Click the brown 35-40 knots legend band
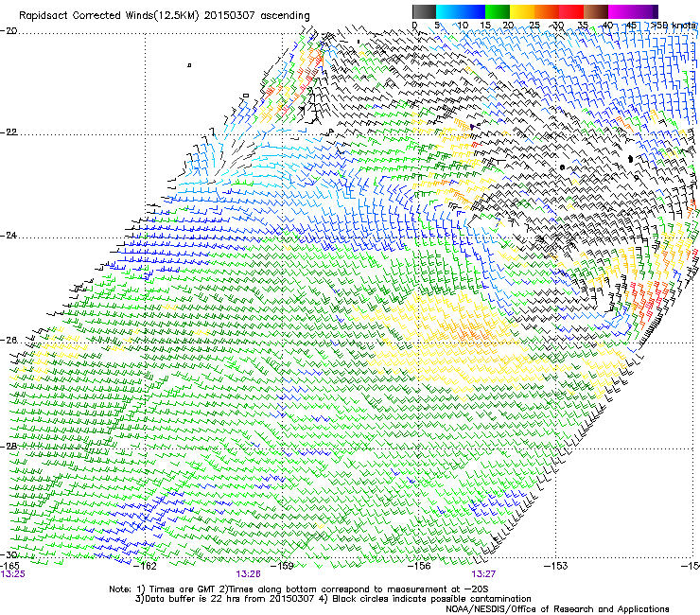 [596, 11]
